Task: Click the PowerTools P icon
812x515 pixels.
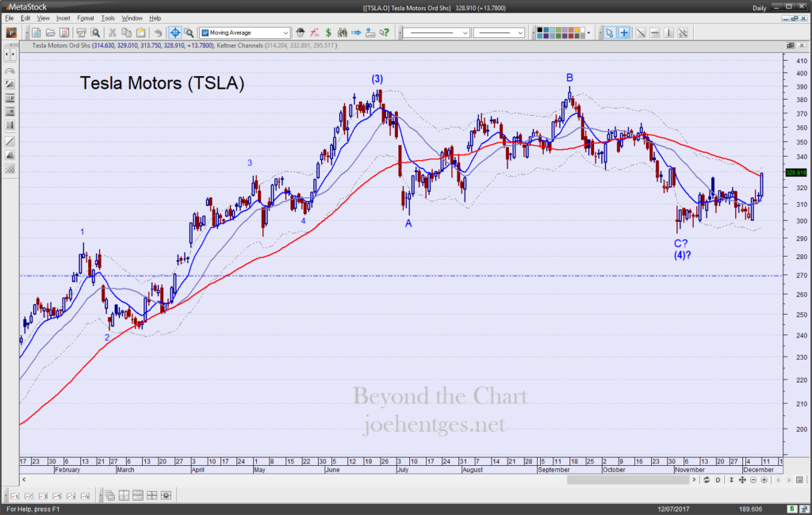Action: [11, 32]
